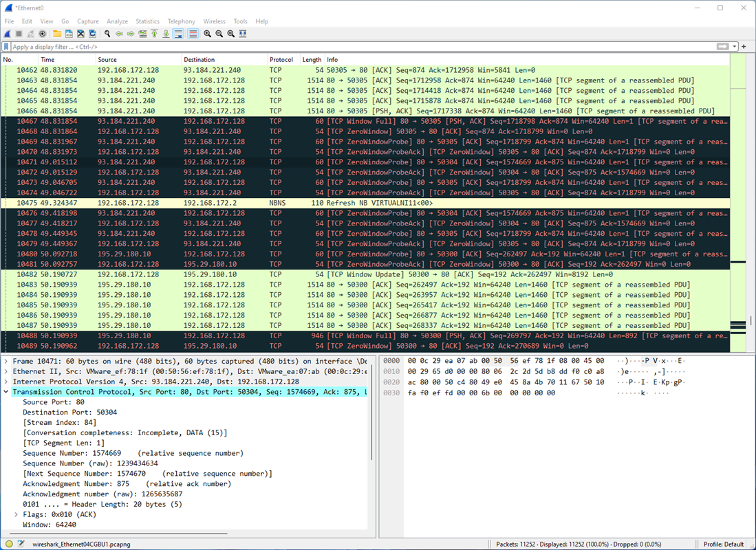Open capture options icon
This screenshot has height=550, width=756.
pos(43,34)
